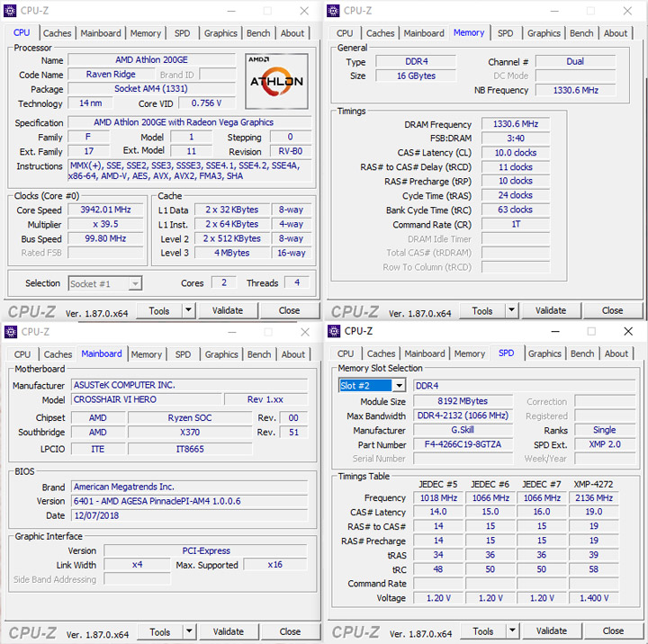Screen dimensions: 648x644
Task: Click the Southbridge model X370
Action: [190, 432]
